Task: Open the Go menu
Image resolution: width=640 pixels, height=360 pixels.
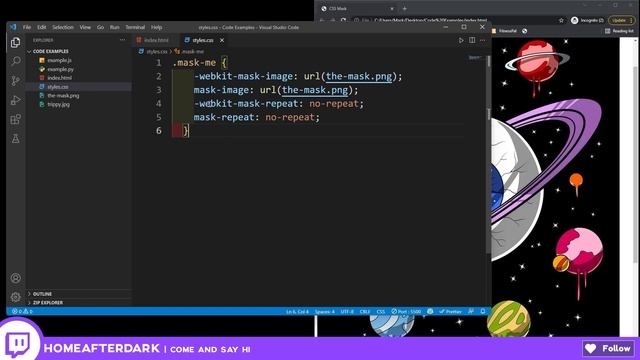Action: tap(100, 27)
